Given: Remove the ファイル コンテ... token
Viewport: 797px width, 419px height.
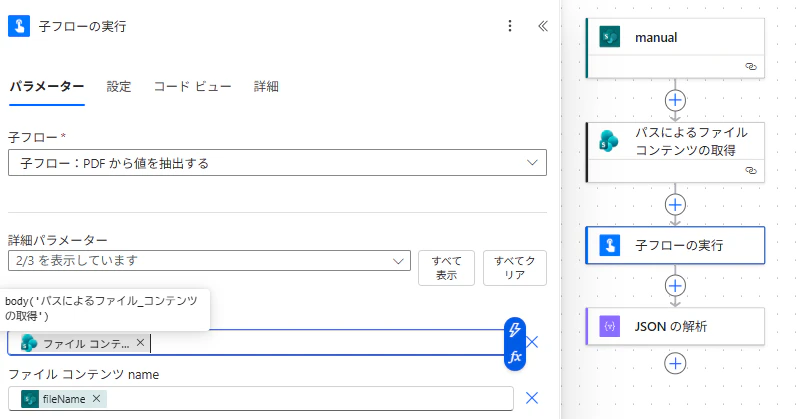Looking at the screenshot, I should (140, 343).
